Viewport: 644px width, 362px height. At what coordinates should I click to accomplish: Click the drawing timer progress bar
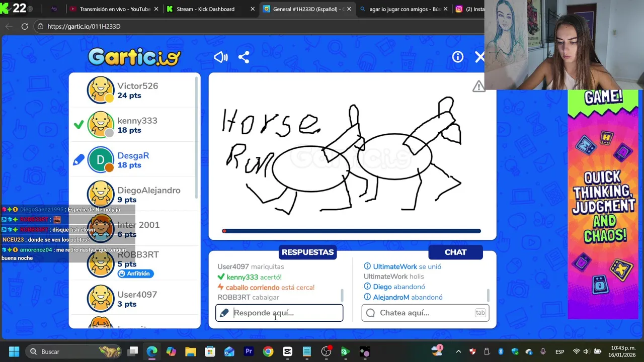pyautogui.click(x=351, y=231)
